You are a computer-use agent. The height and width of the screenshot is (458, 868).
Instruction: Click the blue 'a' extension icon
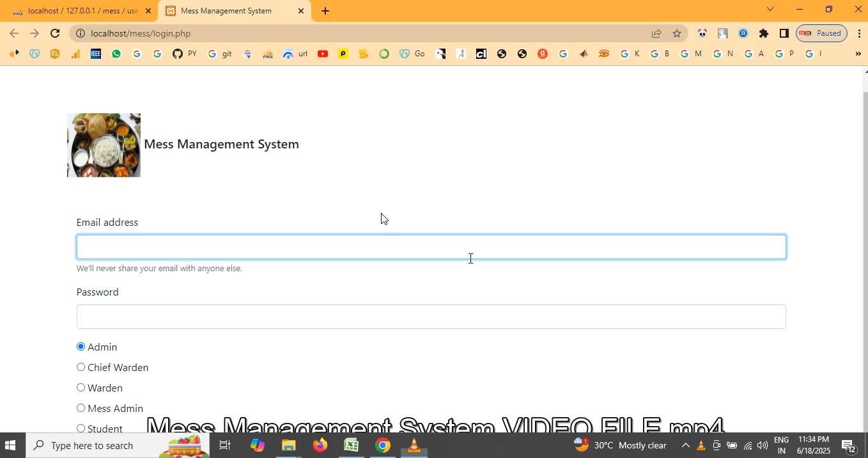tap(743, 33)
